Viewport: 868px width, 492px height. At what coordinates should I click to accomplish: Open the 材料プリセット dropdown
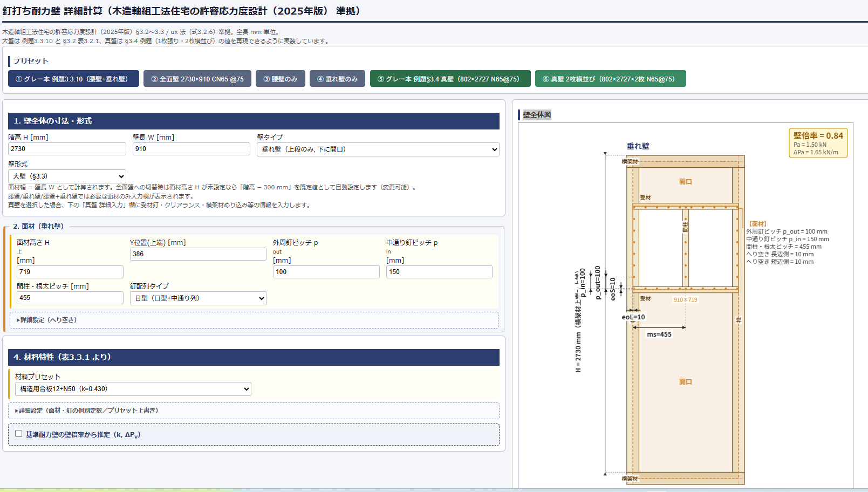(x=133, y=389)
